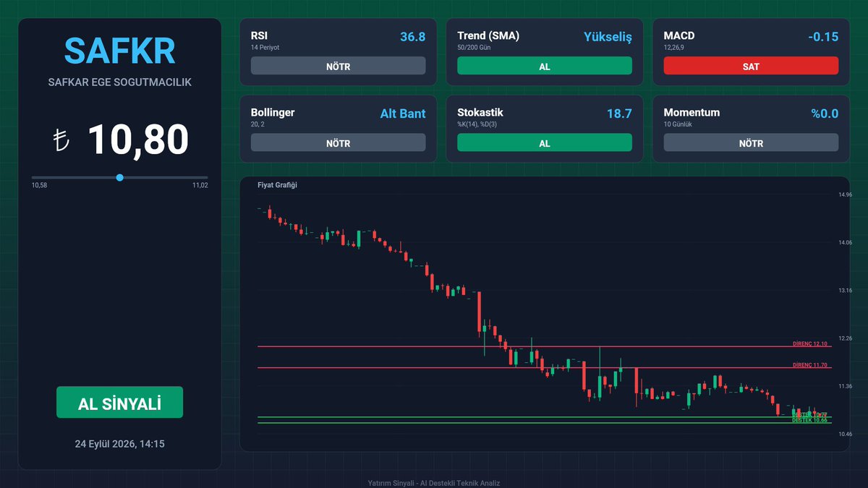Viewport: 868px width, 488px height.
Task: Click the AL SİNYALİ button
Action: [119, 402]
